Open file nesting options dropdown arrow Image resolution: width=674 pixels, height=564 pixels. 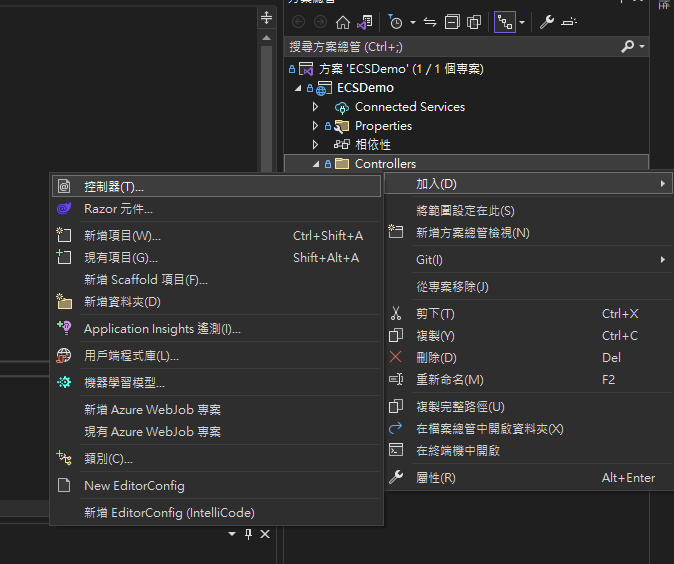point(522,22)
